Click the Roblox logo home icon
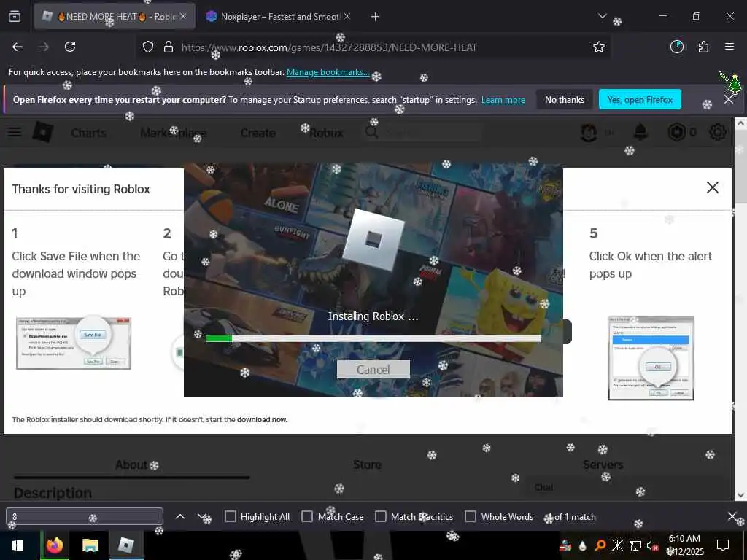Image resolution: width=747 pixels, height=560 pixels. click(x=42, y=132)
